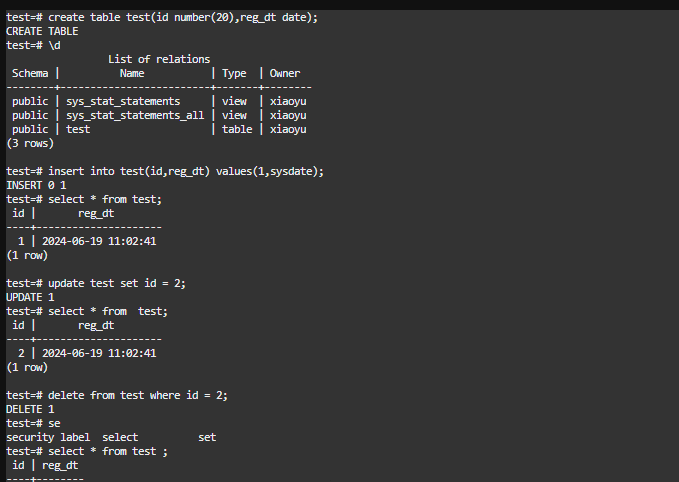Click the Owner column header
The width and height of the screenshot is (679, 482).
(285, 73)
